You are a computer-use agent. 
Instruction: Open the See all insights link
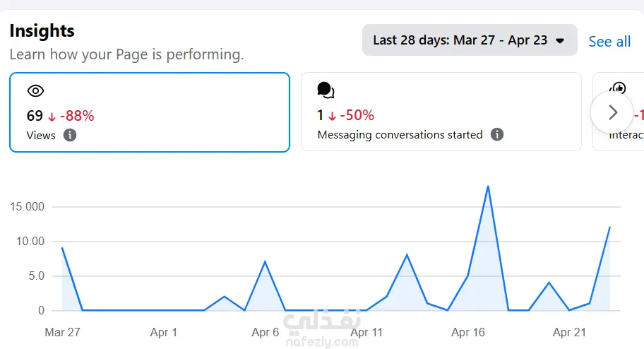point(609,42)
